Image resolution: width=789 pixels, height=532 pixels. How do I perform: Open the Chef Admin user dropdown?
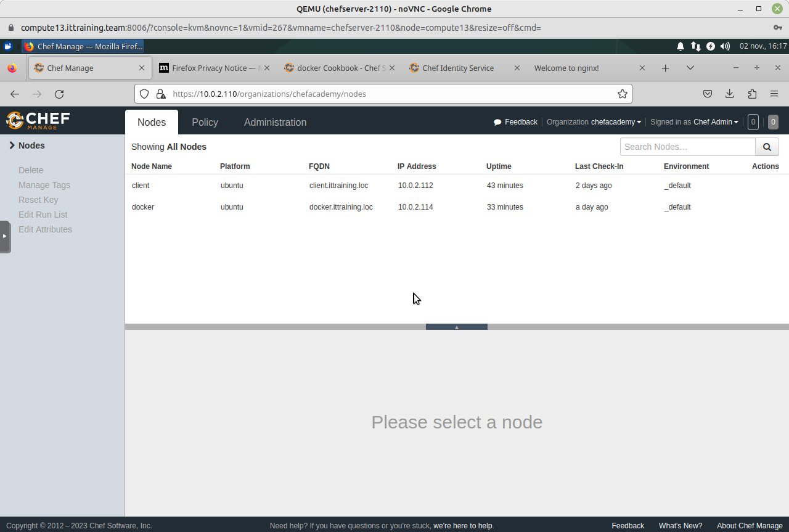[x=715, y=122]
